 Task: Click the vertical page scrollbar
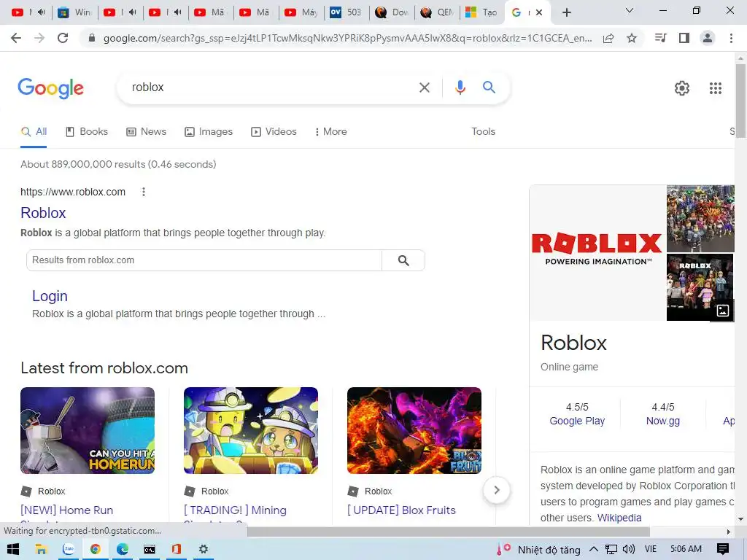[x=740, y=101]
